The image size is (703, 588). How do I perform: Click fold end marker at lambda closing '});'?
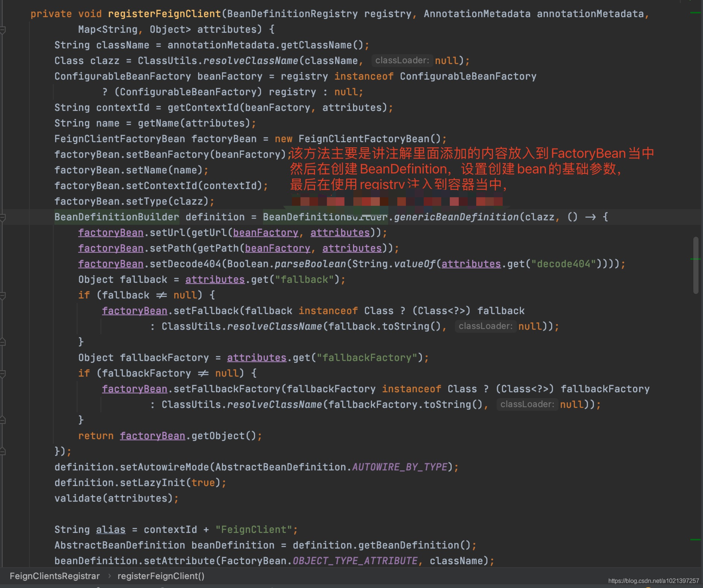coord(3,451)
